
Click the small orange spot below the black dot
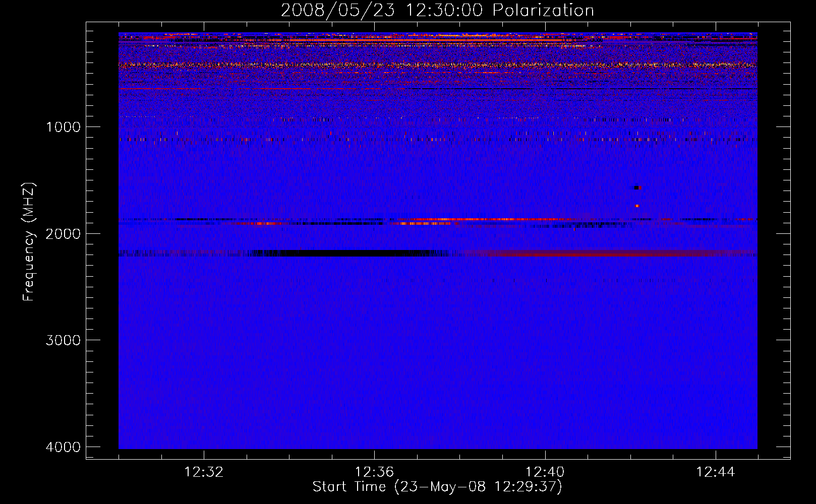(637, 206)
